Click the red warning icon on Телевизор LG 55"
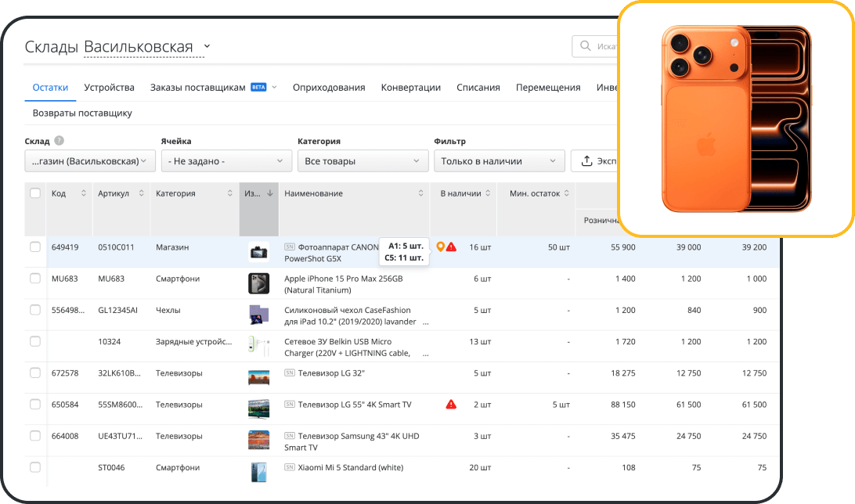This screenshot has width=855, height=504. [450, 405]
